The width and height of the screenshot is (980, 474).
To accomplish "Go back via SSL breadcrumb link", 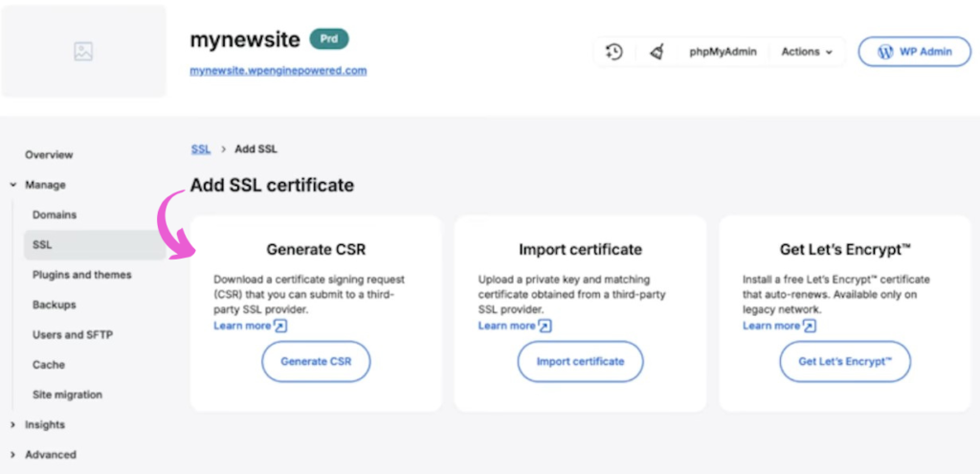I will (201, 149).
